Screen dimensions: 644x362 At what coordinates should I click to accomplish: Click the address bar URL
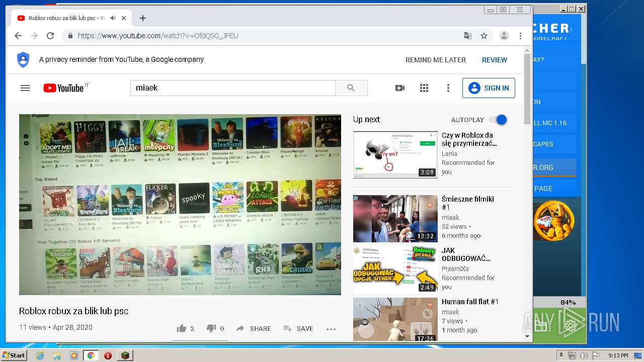pyautogui.click(x=158, y=36)
